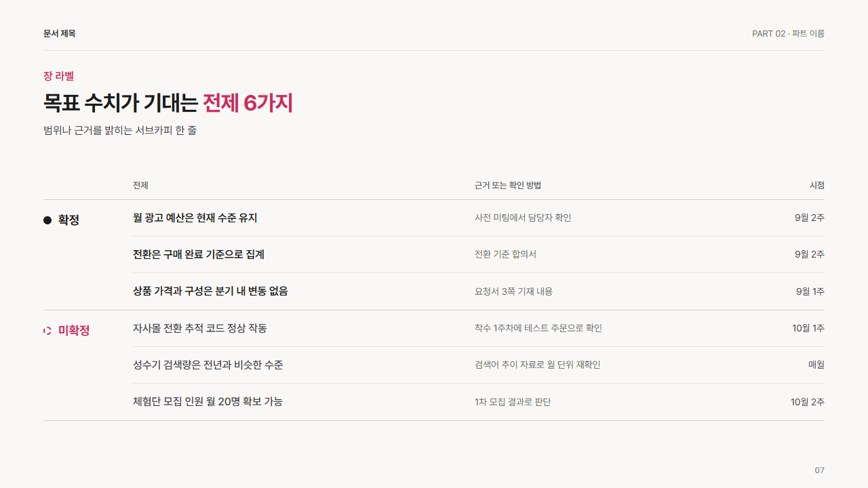
Task: Click the 문서 제목 header text
Action: point(60,33)
